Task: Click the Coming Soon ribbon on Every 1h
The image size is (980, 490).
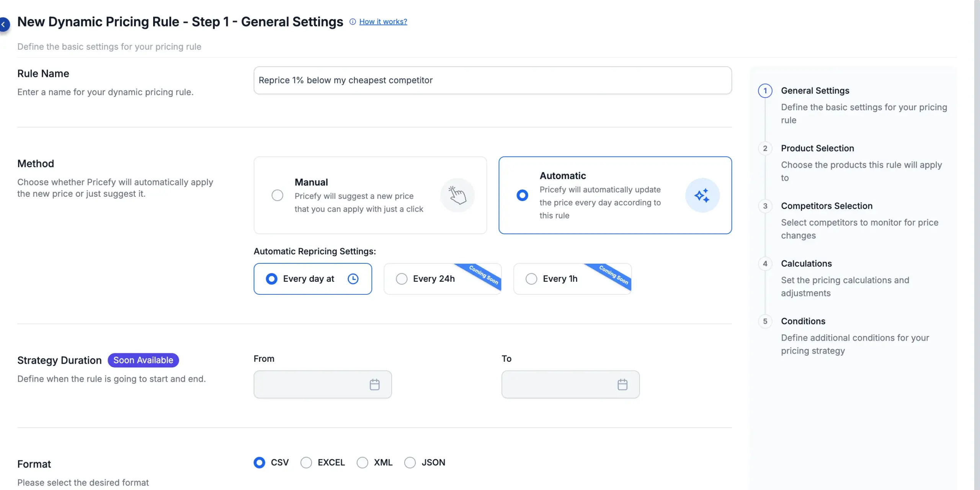Action: point(613,275)
